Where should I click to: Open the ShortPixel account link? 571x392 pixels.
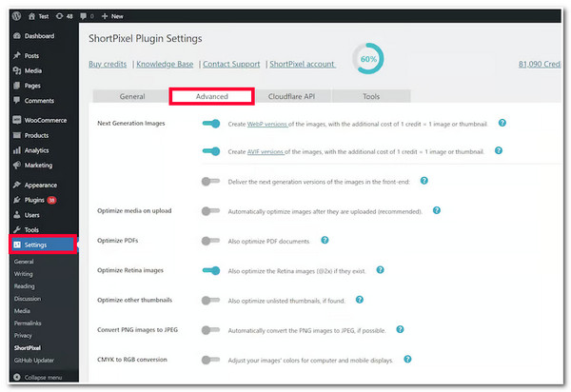coord(303,64)
